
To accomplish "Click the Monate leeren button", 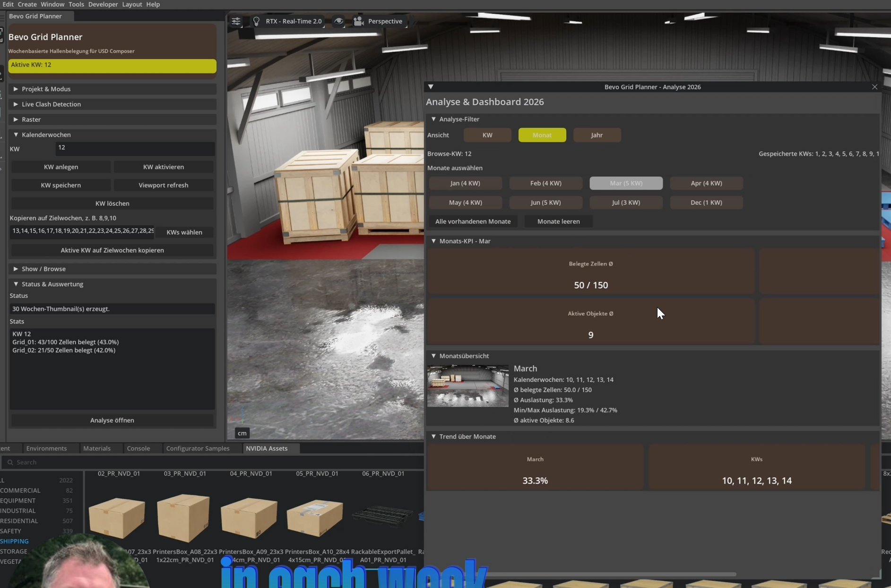I will click(x=558, y=222).
